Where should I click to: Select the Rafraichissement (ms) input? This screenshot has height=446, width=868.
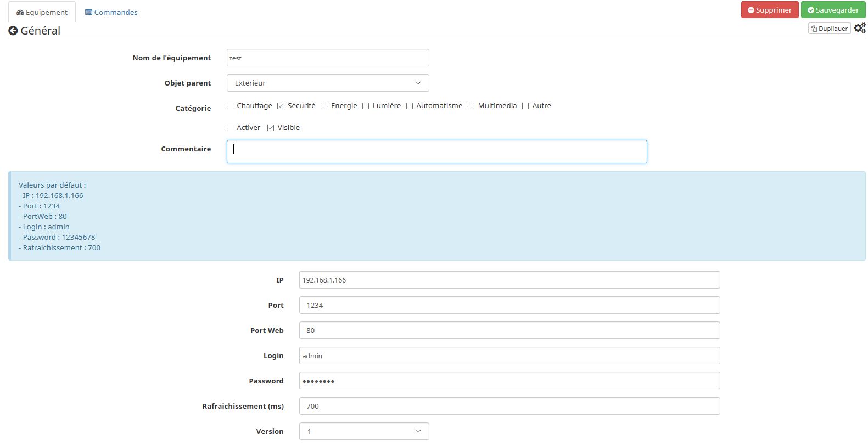click(509, 406)
